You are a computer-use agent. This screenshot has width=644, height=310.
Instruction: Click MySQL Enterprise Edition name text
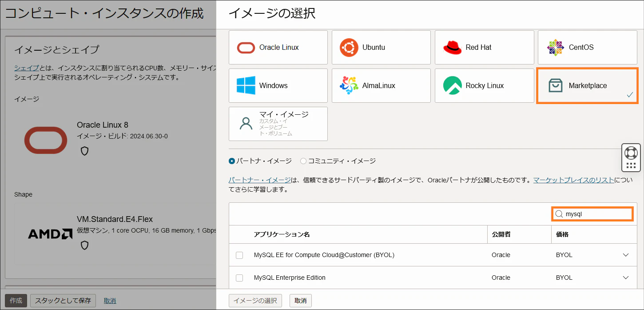pyautogui.click(x=290, y=278)
